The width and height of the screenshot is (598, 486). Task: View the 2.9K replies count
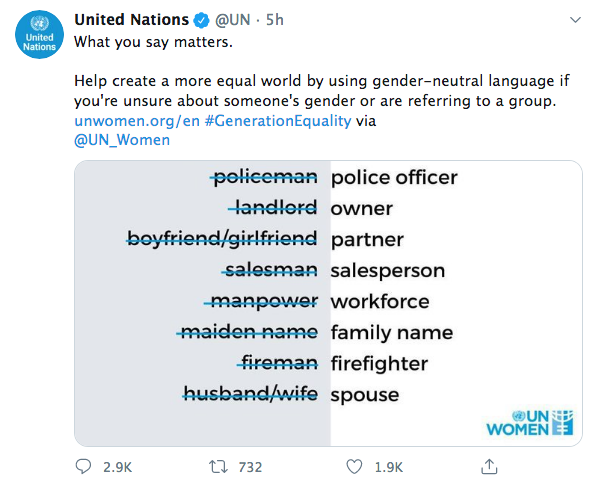[x=117, y=467]
